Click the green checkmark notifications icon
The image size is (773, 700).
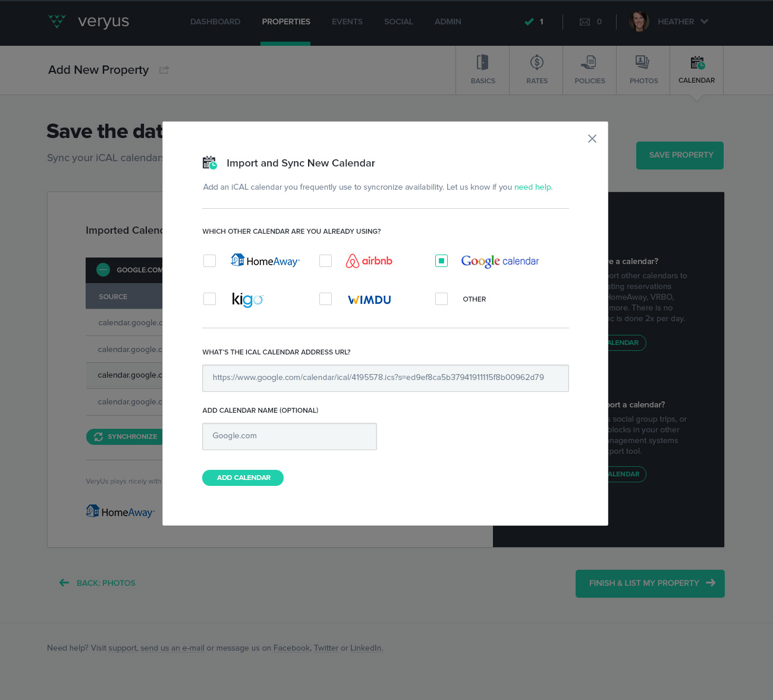[529, 22]
